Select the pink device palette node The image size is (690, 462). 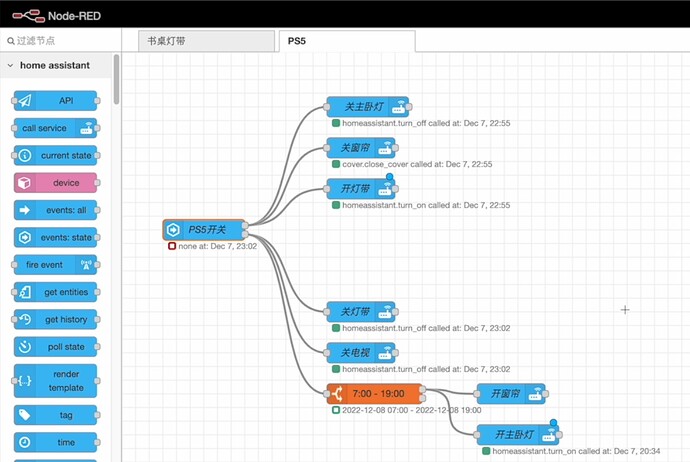(55, 183)
